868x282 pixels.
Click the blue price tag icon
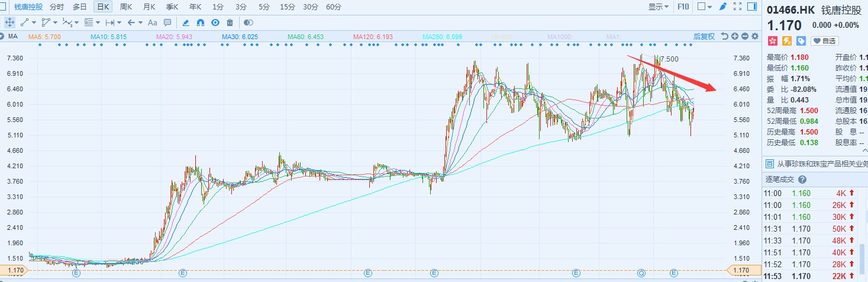coord(801,41)
